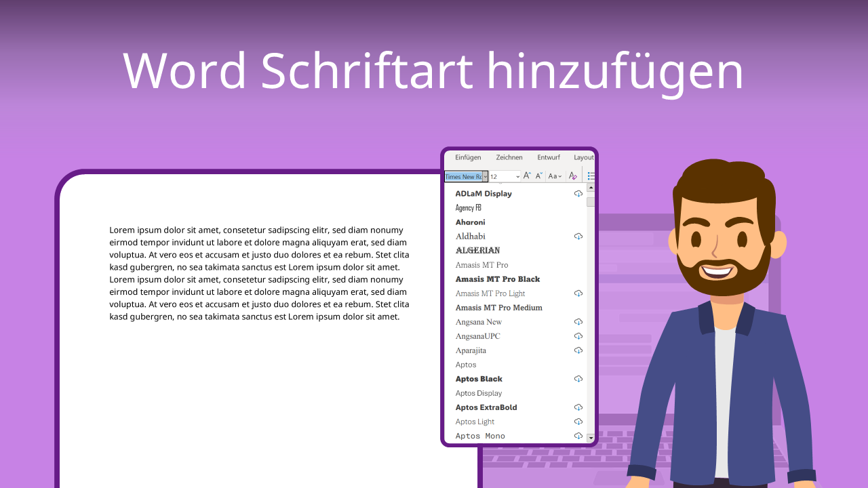Switch to the Einfügen tab
This screenshot has width=868, height=488.
(468, 157)
